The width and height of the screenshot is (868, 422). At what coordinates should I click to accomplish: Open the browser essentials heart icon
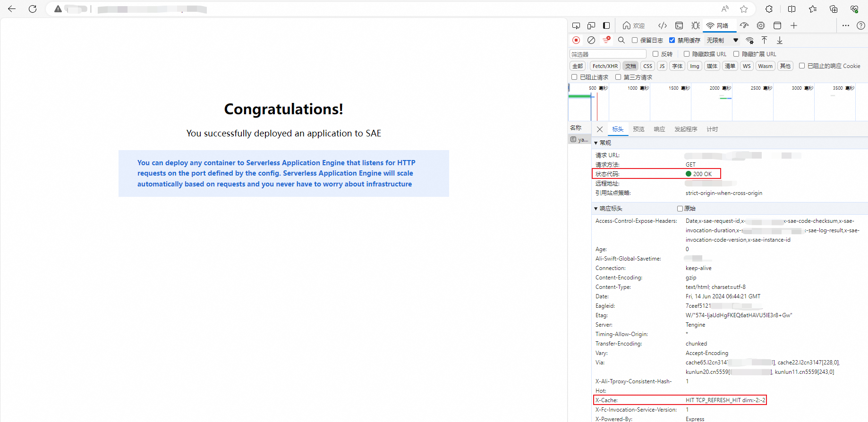854,9
